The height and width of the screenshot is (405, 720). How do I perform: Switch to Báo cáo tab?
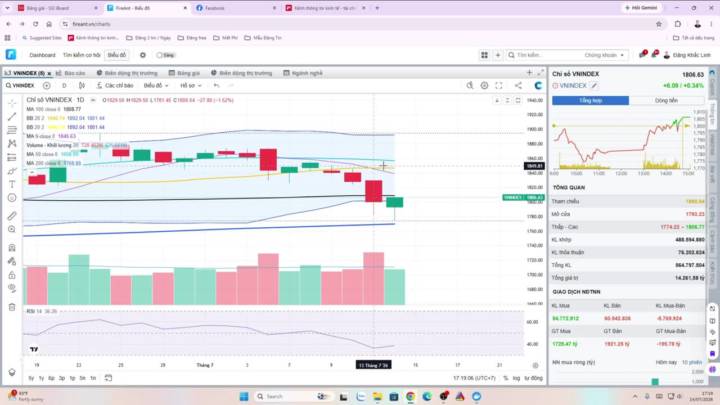[x=71, y=73]
